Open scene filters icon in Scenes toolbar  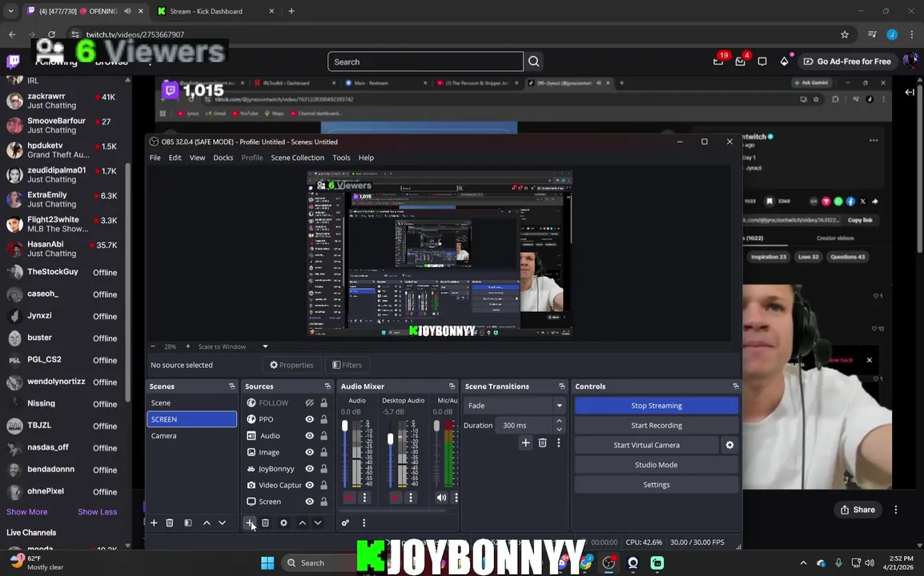pyautogui.click(x=188, y=522)
